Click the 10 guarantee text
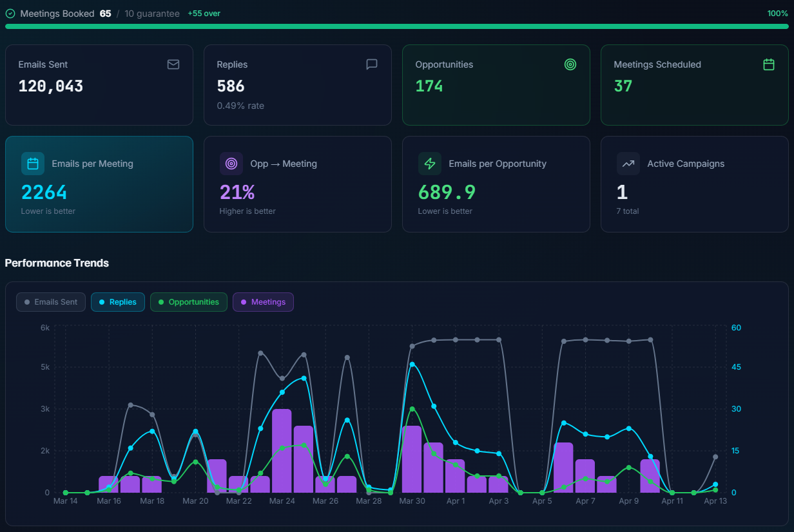The height and width of the screenshot is (532, 794). pos(152,14)
